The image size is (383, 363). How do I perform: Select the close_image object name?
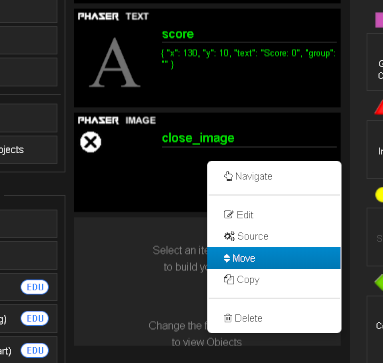[x=198, y=138]
